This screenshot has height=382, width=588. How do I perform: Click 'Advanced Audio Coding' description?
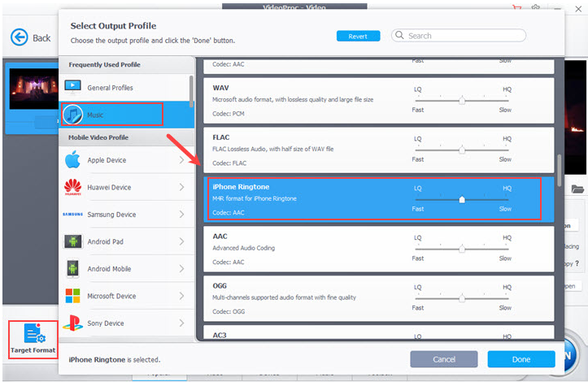(x=244, y=248)
